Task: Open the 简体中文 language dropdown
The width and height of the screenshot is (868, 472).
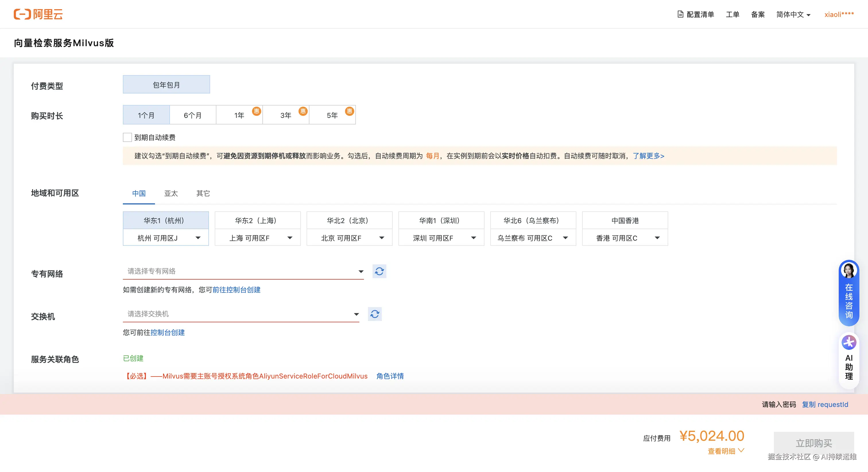Action: tap(793, 14)
